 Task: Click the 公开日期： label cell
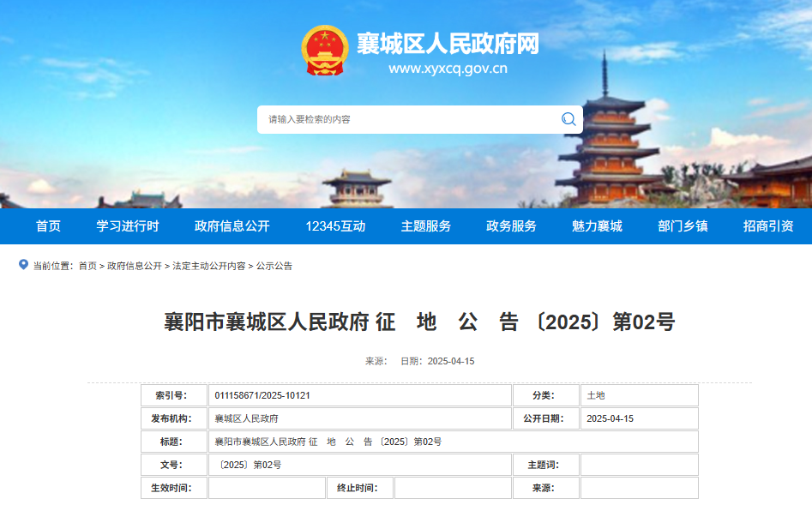pyautogui.click(x=546, y=418)
